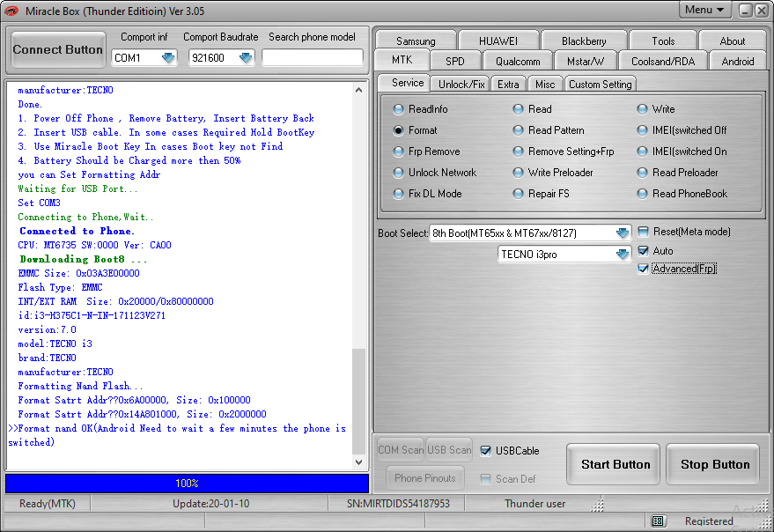Click the Miracle Box red app icon
Screen dimensions: 774x532
[x=11, y=11]
